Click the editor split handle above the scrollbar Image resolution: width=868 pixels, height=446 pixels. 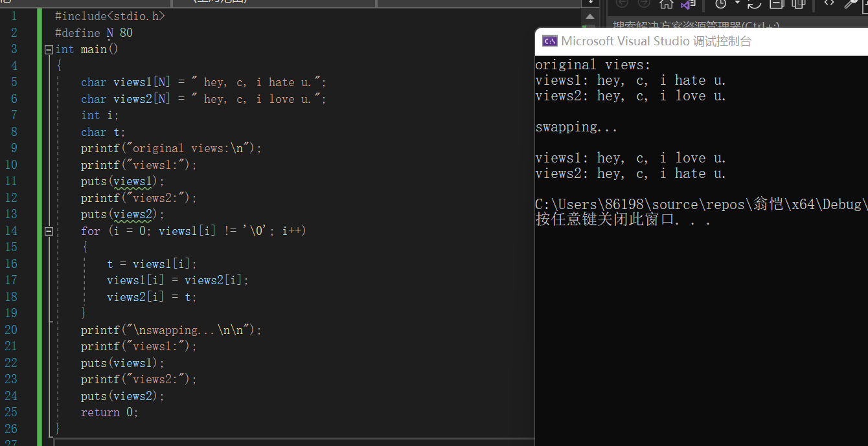(x=589, y=3)
